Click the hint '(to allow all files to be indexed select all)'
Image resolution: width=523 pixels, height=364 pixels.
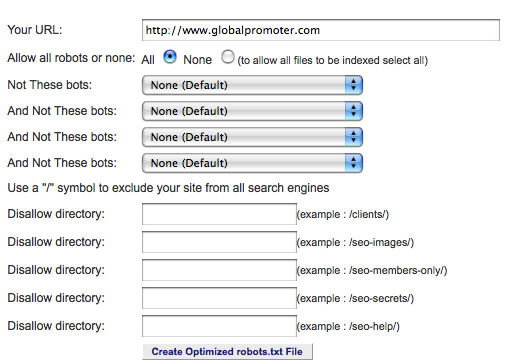coord(333,60)
